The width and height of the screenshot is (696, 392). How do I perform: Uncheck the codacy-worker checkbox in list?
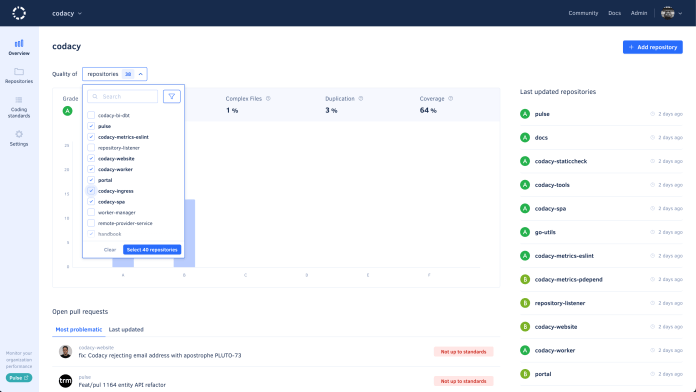tap(91, 169)
